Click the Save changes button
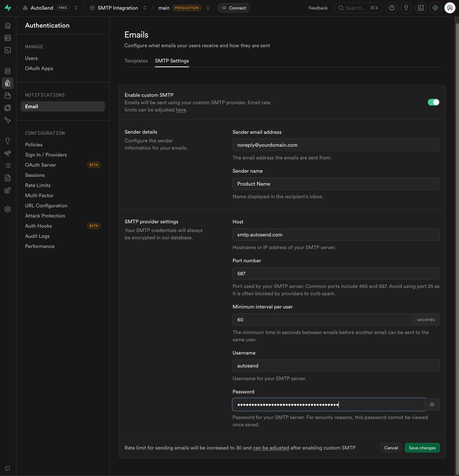Viewport: 459px width, 476px height. click(x=422, y=447)
